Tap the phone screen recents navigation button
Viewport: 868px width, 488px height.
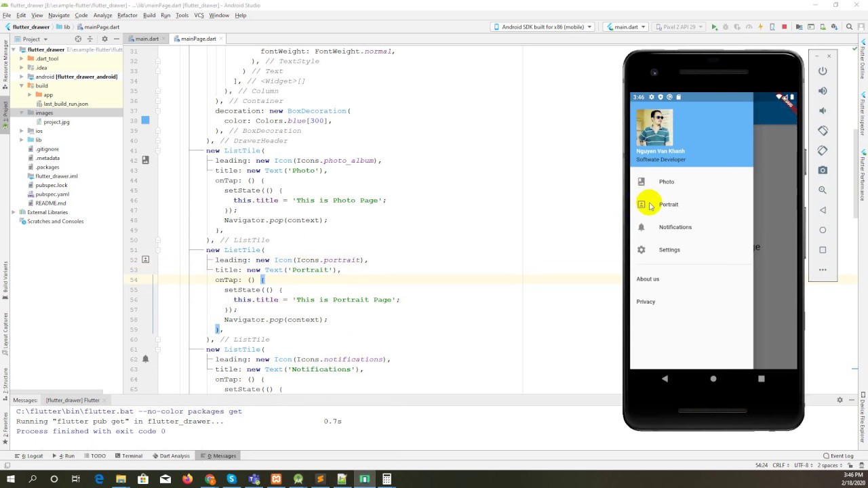[x=762, y=379]
